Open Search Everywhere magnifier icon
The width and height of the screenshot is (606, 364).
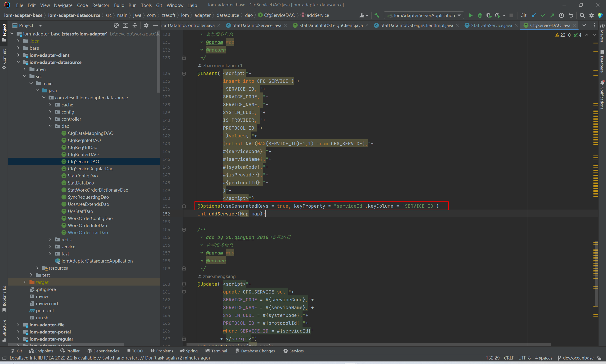(x=582, y=15)
